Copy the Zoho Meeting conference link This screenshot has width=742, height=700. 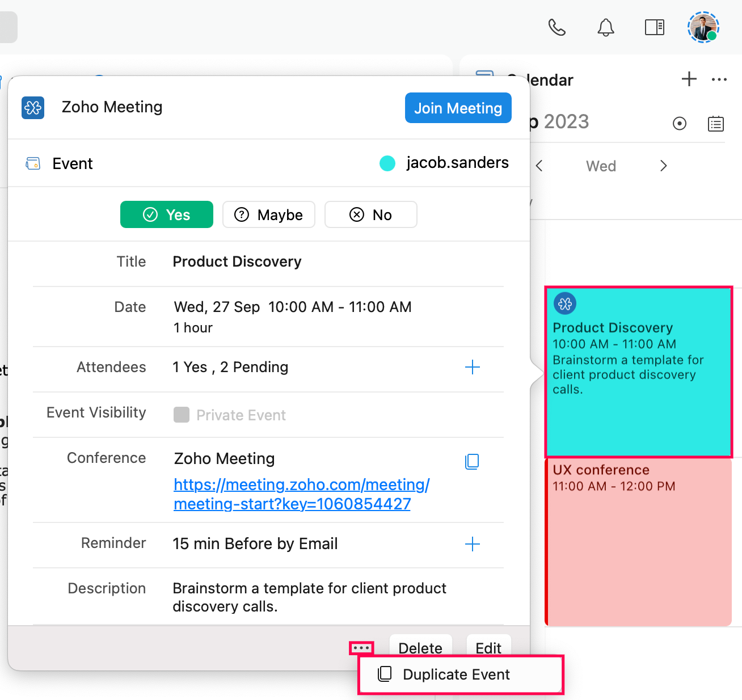pyautogui.click(x=472, y=461)
